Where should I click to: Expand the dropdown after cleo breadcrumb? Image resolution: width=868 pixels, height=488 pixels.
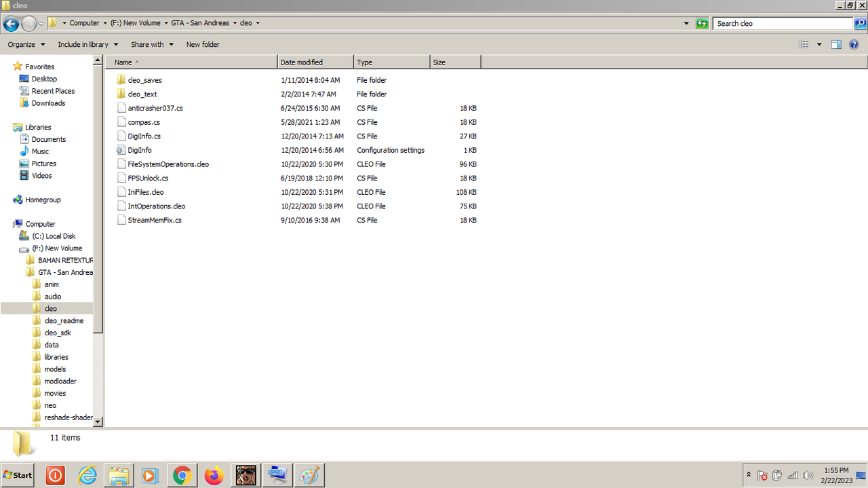click(258, 23)
